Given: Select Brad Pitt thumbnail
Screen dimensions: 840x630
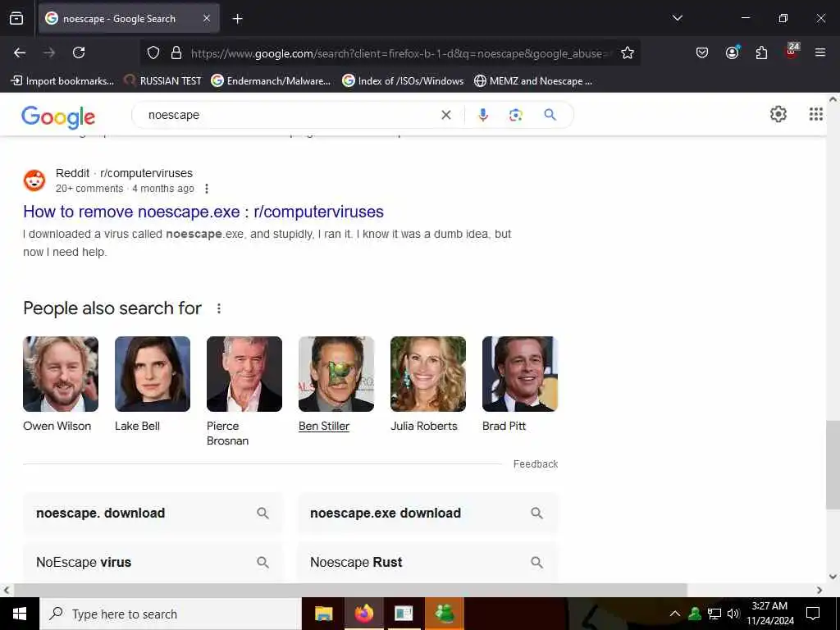Looking at the screenshot, I should [x=519, y=374].
